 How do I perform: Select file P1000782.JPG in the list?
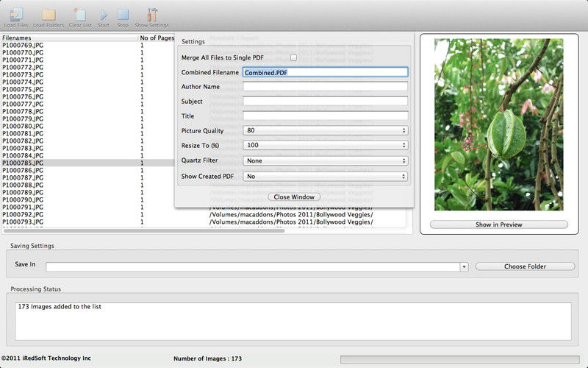click(23, 141)
